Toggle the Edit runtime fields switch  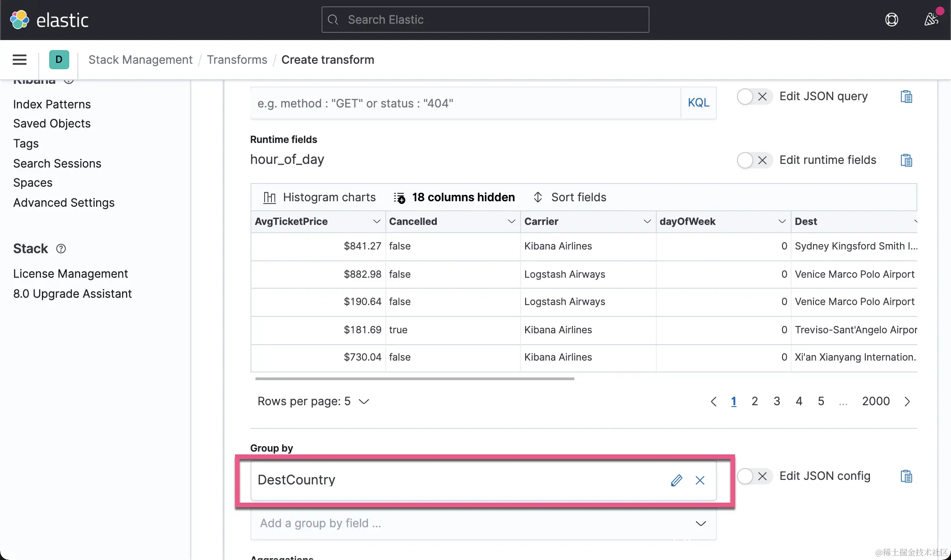click(x=754, y=160)
